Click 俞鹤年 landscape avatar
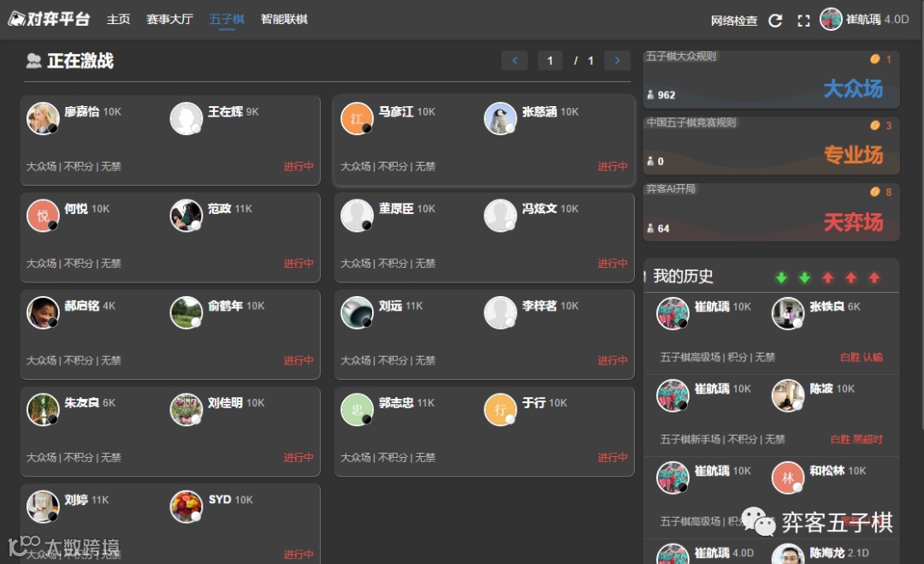Image resolution: width=924 pixels, height=564 pixels. click(187, 312)
